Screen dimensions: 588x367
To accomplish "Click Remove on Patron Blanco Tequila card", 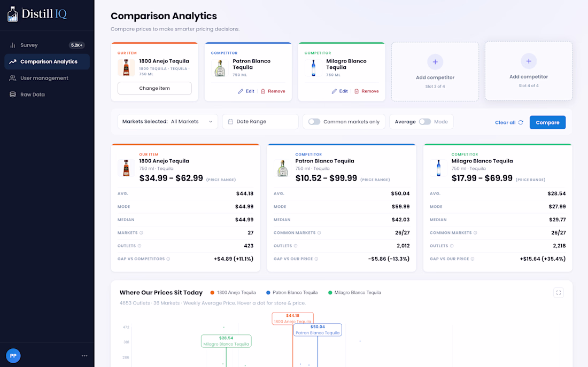I will pyautogui.click(x=273, y=91).
